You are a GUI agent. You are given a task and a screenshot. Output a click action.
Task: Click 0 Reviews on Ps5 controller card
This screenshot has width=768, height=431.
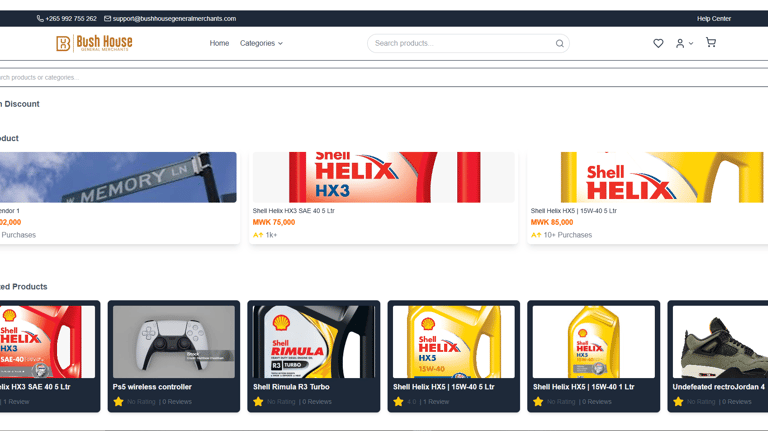(x=177, y=402)
